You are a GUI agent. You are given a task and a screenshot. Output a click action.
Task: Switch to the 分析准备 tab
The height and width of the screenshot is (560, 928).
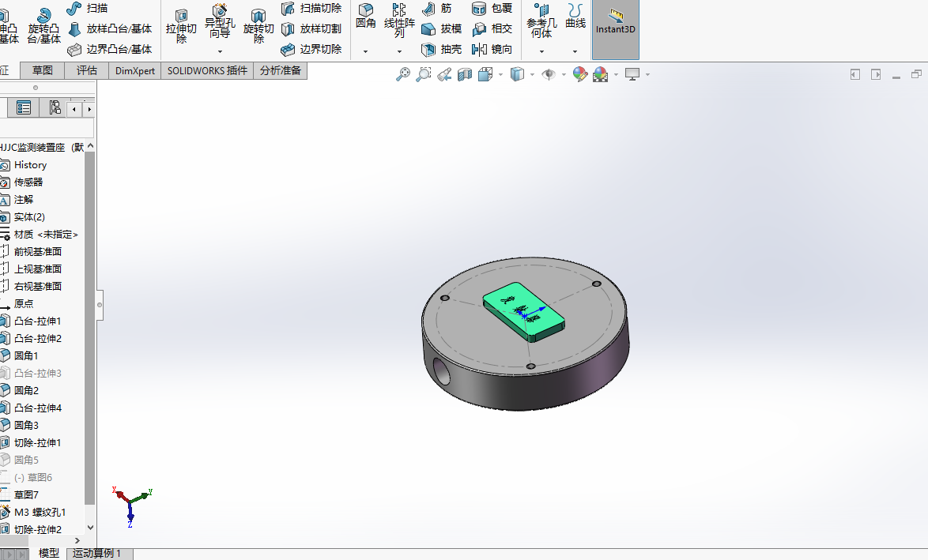(x=281, y=70)
